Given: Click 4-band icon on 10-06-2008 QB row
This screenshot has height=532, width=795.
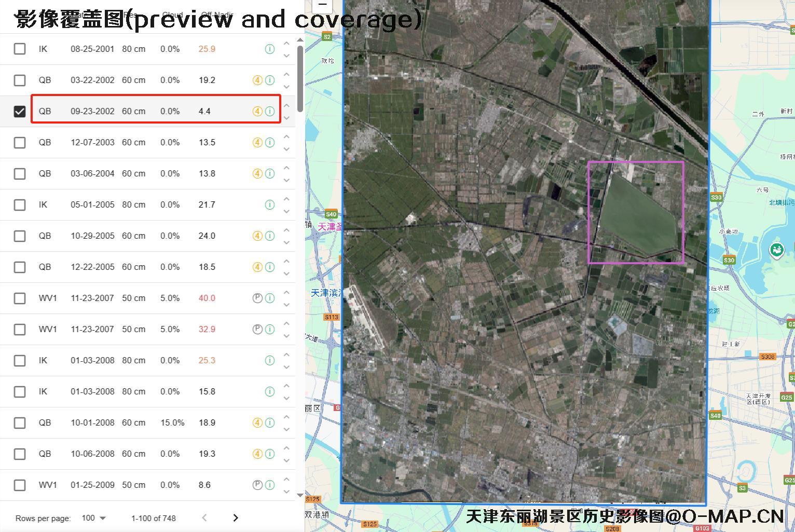Looking at the screenshot, I should (x=257, y=454).
